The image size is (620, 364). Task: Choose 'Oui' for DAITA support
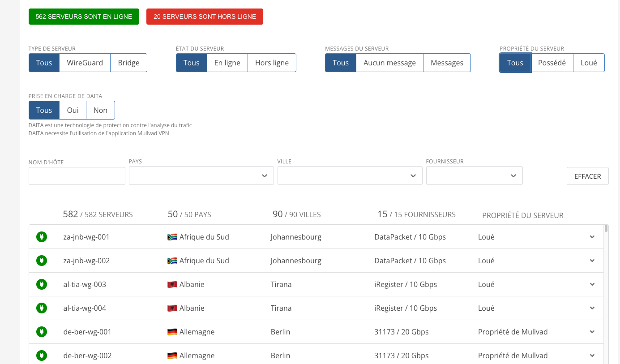(x=73, y=110)
